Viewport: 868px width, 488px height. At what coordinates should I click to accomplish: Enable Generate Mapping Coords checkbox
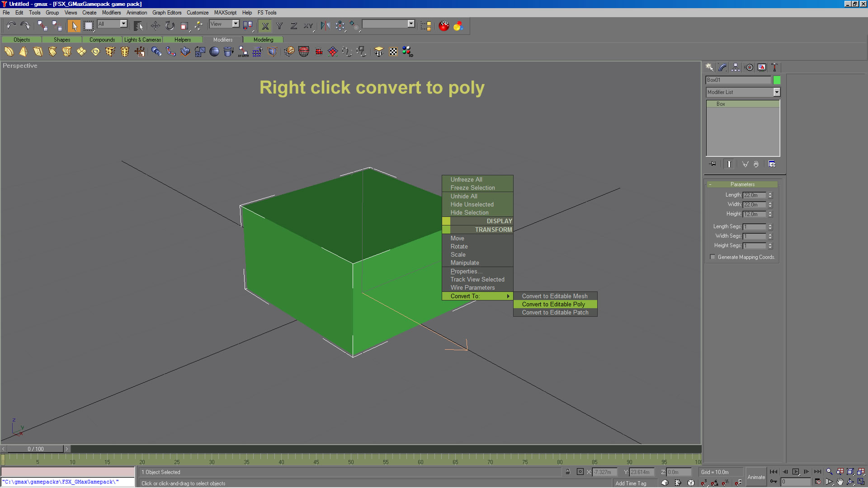[713, 257]
